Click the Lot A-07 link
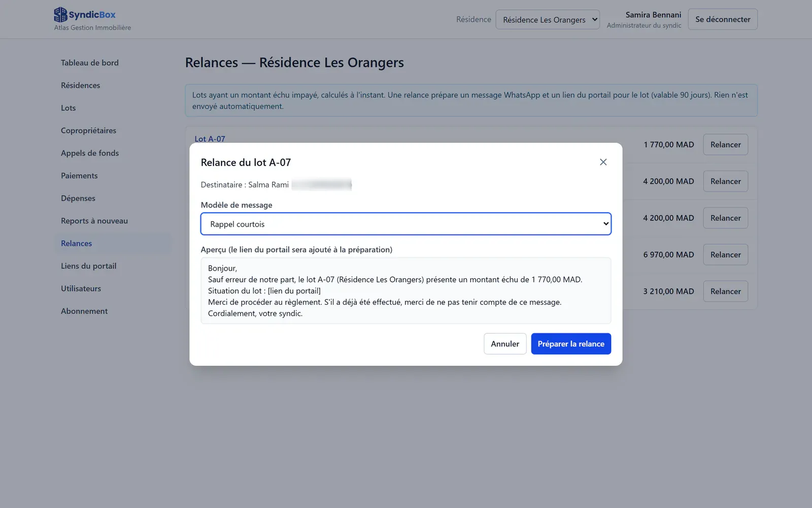The width and height of the screenshot is (812, 508). (210, 139)
